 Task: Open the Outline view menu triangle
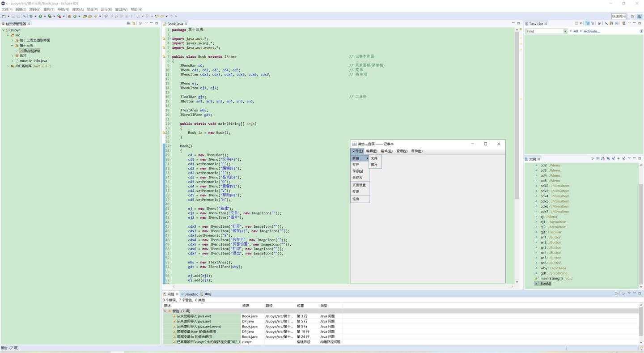pyautogui.click(x=629, y=158)
